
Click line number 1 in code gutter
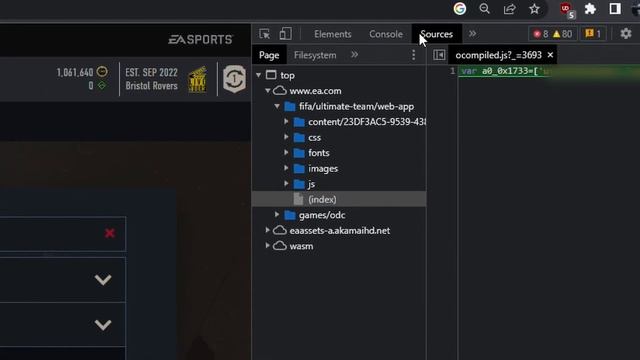pyautogui.click(x=452, y=71)
